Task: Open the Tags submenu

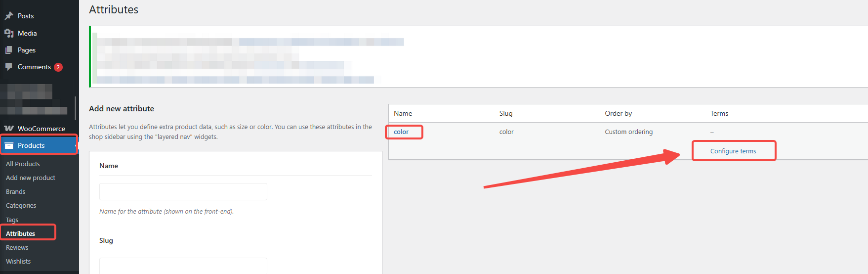Action: click(x=12, y=220)
